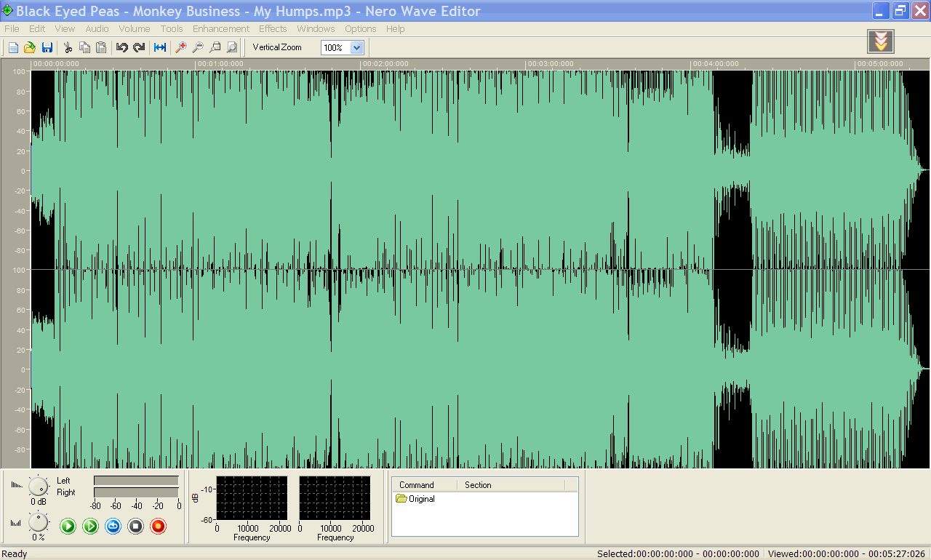Click the 00:04:00:000 mark on the time ruler
Image resolution: width=931 pixels, height=560 pixels.
[x=716, y=64]
